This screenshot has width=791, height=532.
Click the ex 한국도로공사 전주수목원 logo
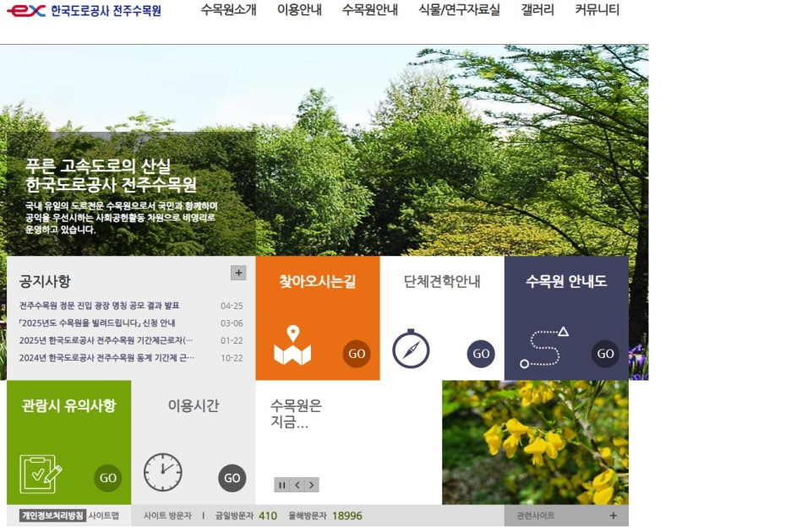[x=84, y=10]
